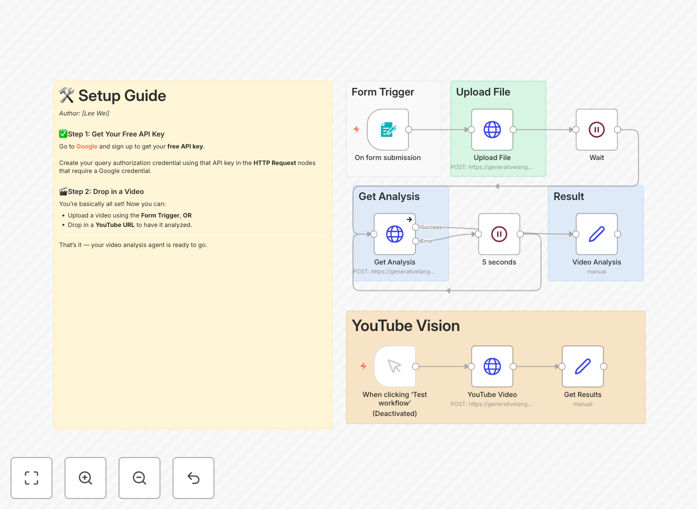The height and width of the screenshot is (509, 697).
Task: Click the Video Analysis output connector
Action: (617, 234)
